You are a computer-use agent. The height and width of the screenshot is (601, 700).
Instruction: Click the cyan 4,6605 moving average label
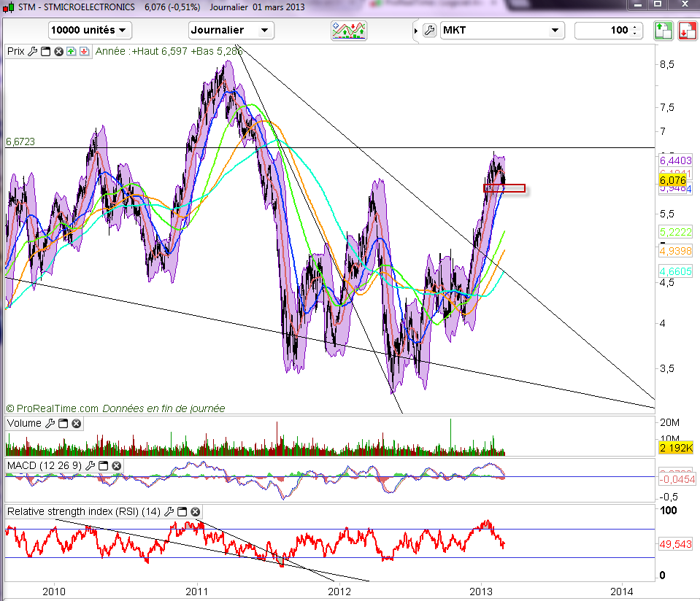[x=675, y=271]
